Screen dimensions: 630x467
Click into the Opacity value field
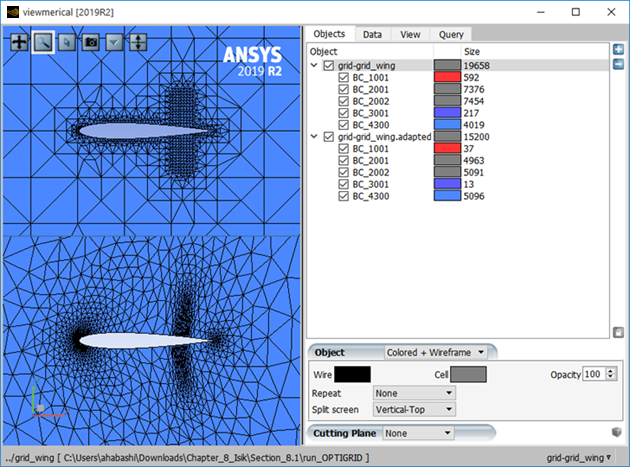coord(594,374)
